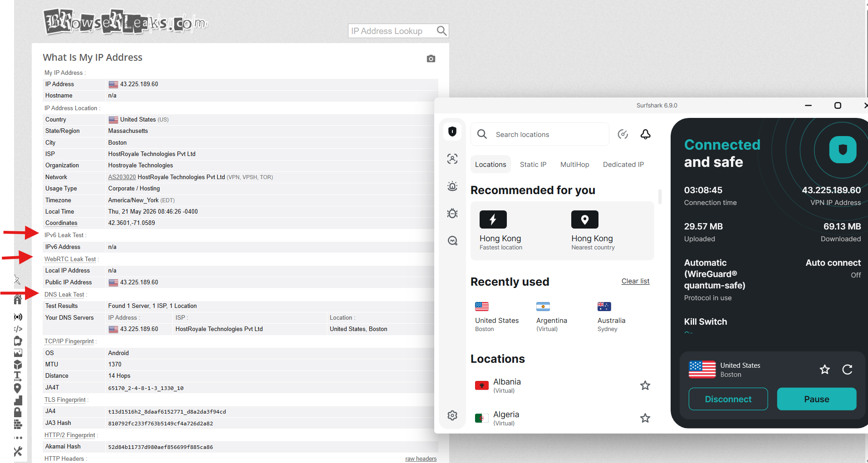Open Surfshark Alert siren icon
The height and width of the screenshot is (463, 868).
pyautogui.click(x=452, y=186)
